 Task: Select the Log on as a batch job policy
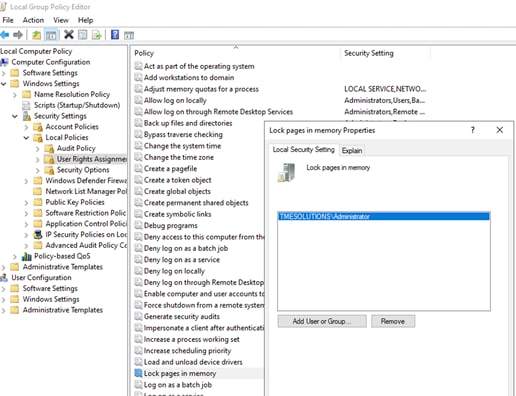click(178, 385)
